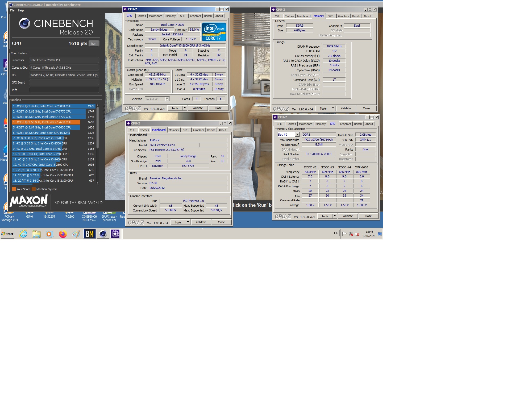
Task: Click Close button in SPD window
Action: coord(368,216)
